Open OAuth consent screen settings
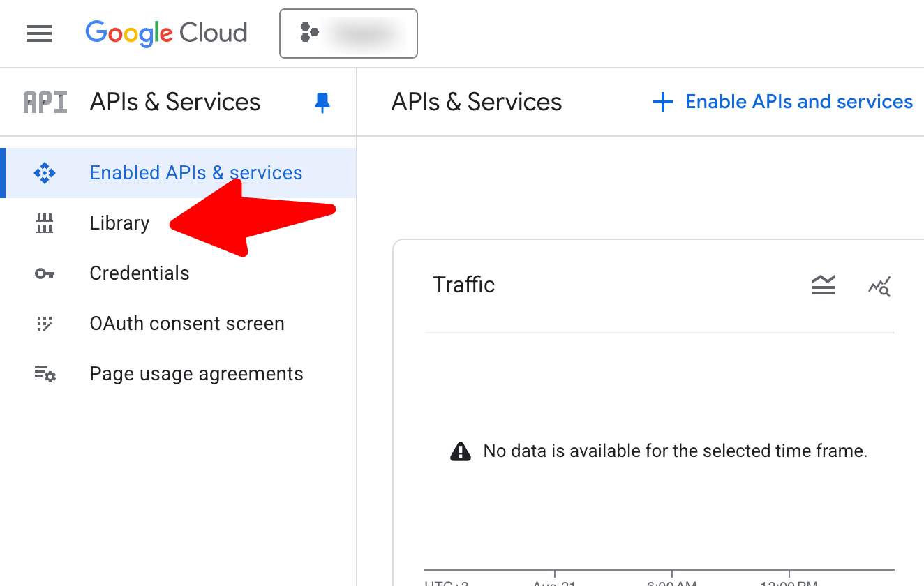 (187, 324)
